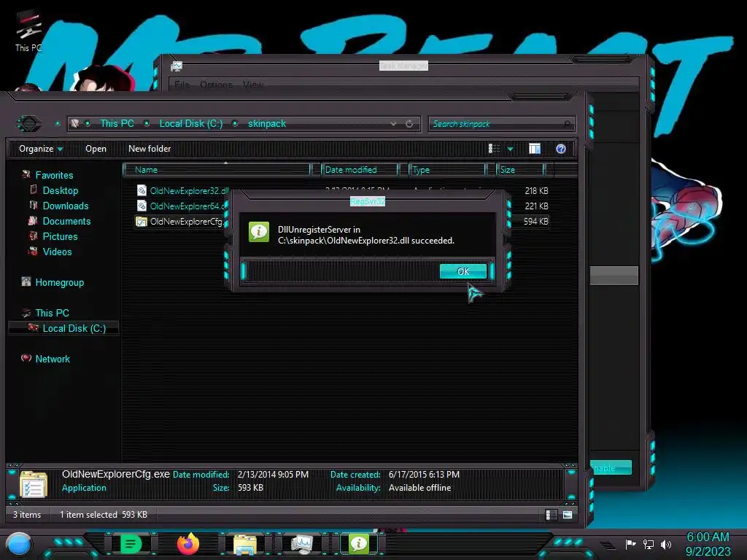Viewport: 747px width, 560px height.
Task: Open the address bar history dropdown chevron
Action: point(393,124)
